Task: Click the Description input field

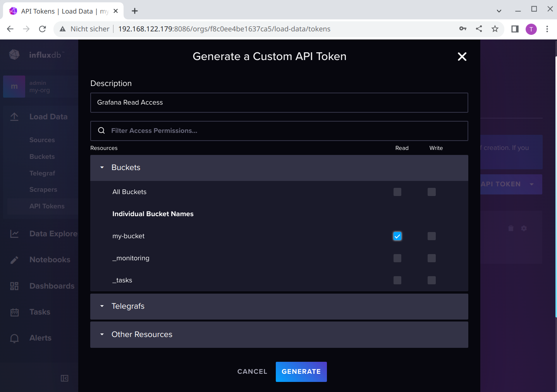Action: click(x=279, y=103)
